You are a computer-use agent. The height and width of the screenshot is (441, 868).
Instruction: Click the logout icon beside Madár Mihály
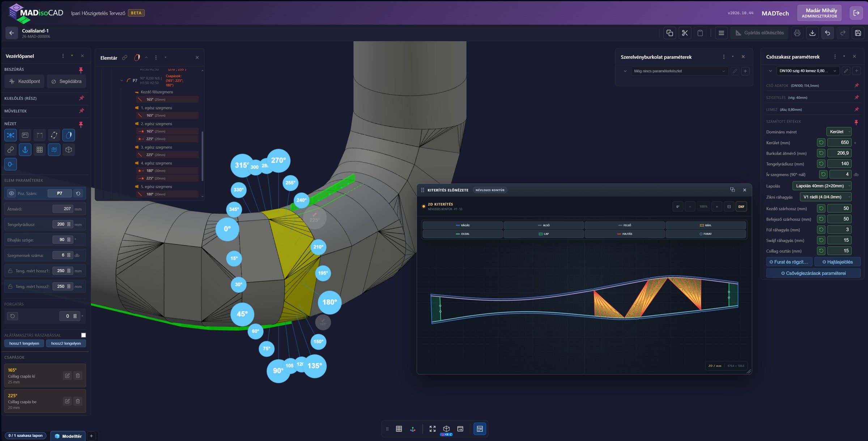pyautogui.click(x=856, y=13)
